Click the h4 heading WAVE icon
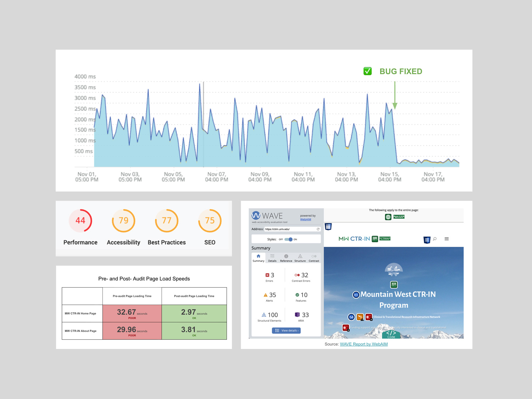The height and width of the screenshot is (399, 532). [351, 317]
